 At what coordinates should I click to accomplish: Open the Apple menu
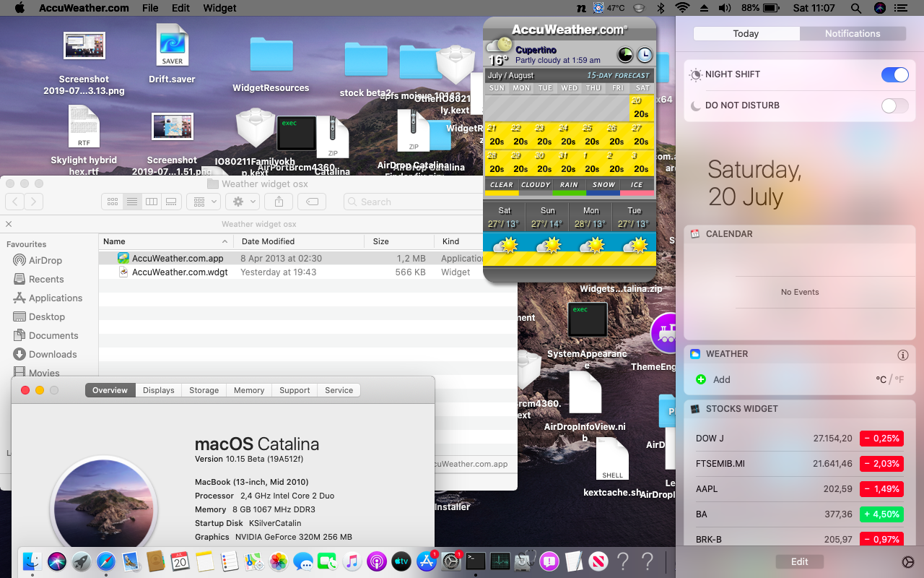[x=19, y=9]
